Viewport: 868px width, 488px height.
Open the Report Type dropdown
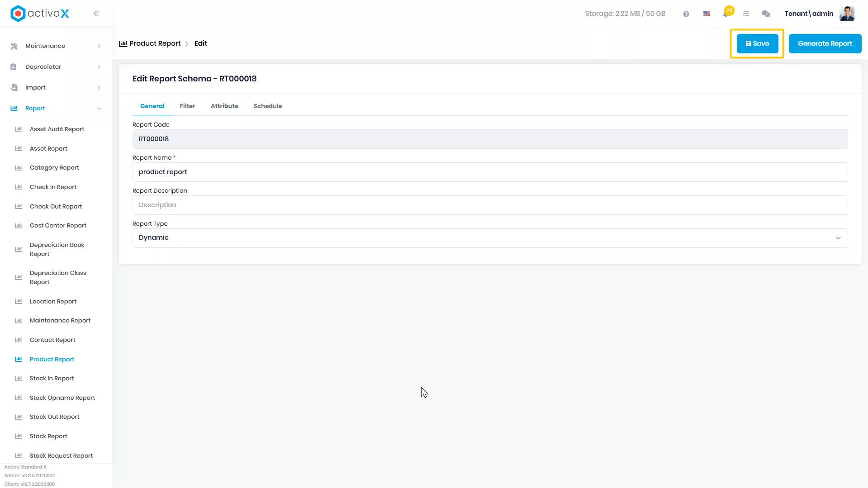click(490, 238)
